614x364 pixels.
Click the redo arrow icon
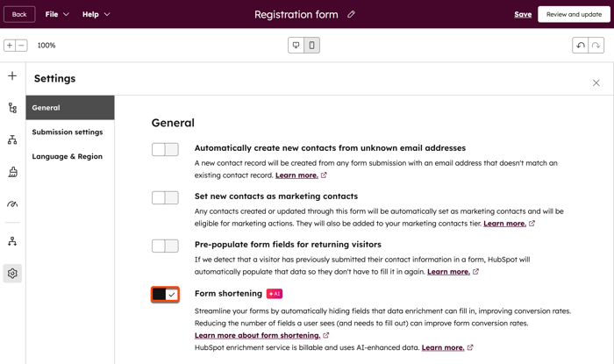tap(596, 46)
